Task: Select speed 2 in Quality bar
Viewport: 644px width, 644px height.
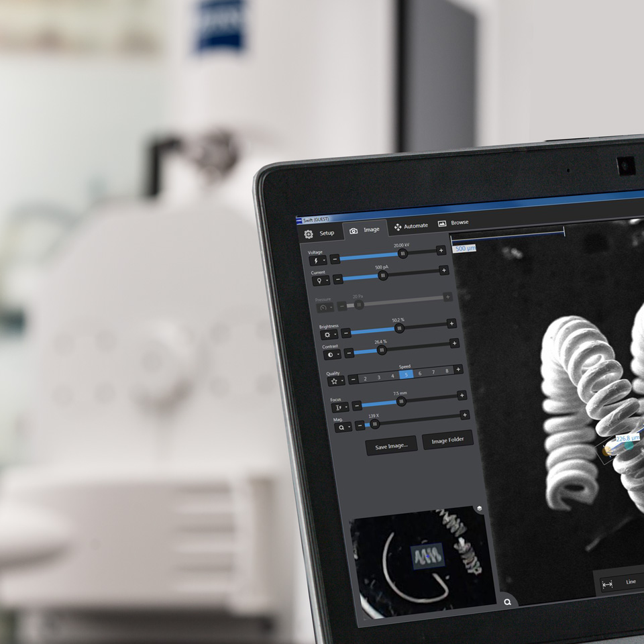Action: point(365,378)
